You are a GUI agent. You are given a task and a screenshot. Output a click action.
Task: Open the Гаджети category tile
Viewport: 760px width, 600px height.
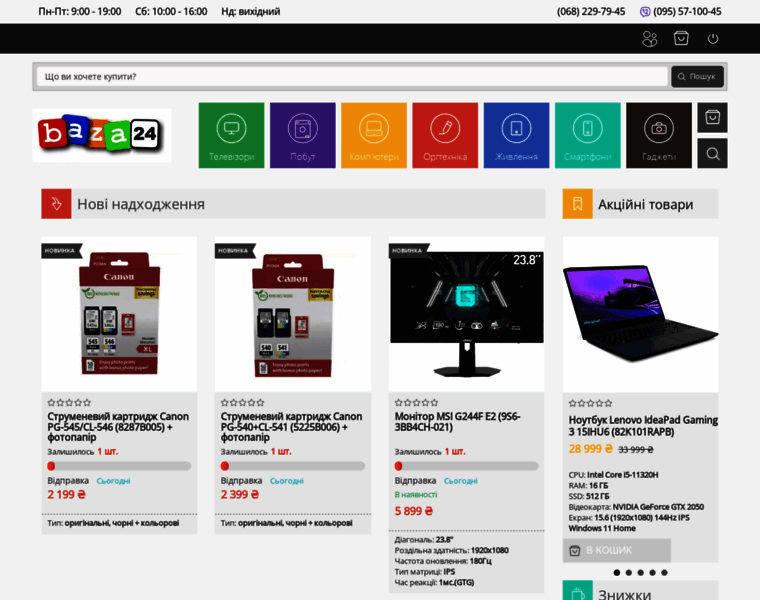(x=659, y=135)
